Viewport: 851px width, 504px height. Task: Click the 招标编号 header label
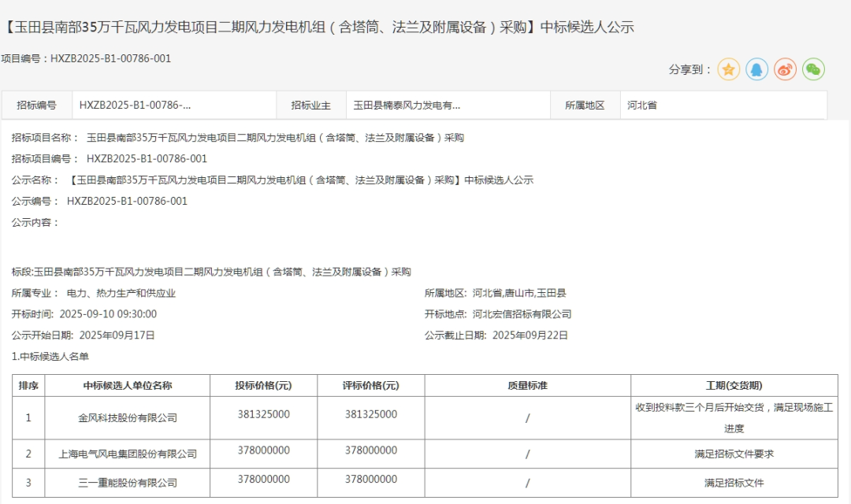[36, 105]
